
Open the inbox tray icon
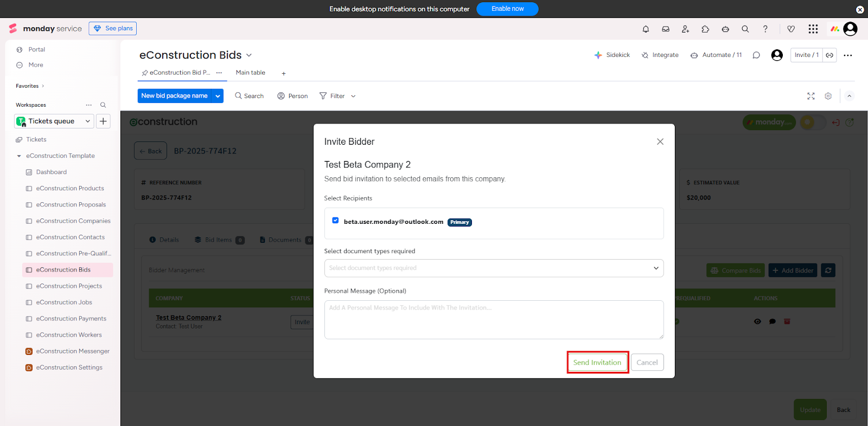tap(666, 29)
